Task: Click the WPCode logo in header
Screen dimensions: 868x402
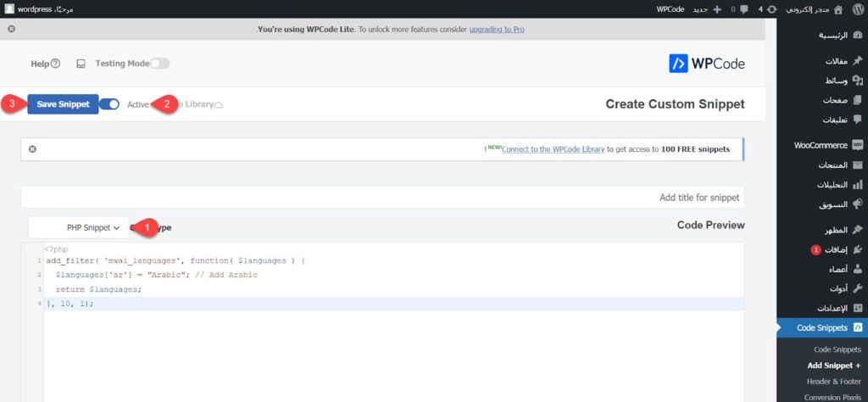Action: (x=706, y=64)
